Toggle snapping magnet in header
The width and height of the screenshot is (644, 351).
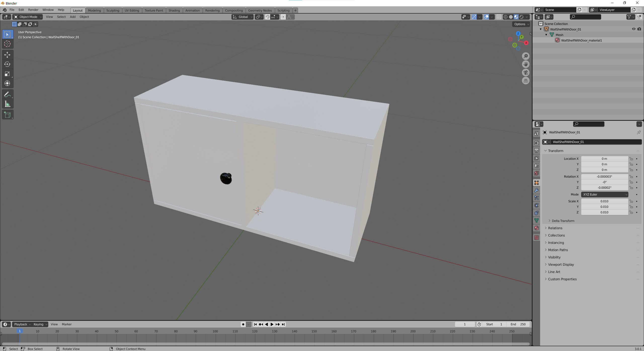pyautogui.click(x=267, y=17)
